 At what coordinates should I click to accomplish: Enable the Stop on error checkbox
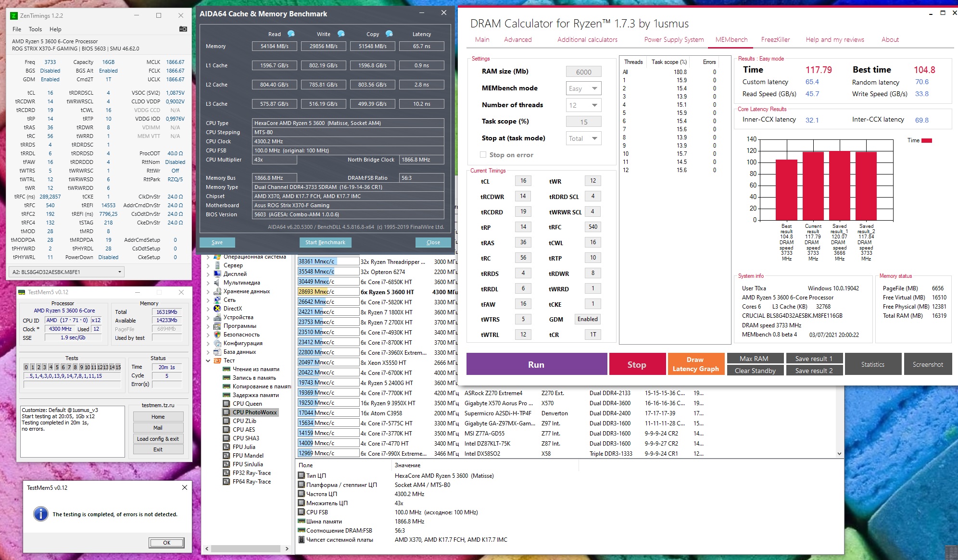483,155
